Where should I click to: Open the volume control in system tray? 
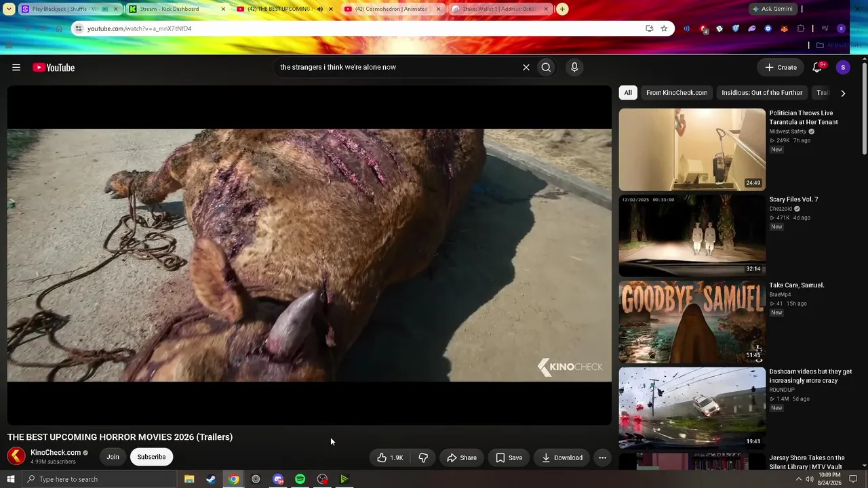tap(810, 479)
